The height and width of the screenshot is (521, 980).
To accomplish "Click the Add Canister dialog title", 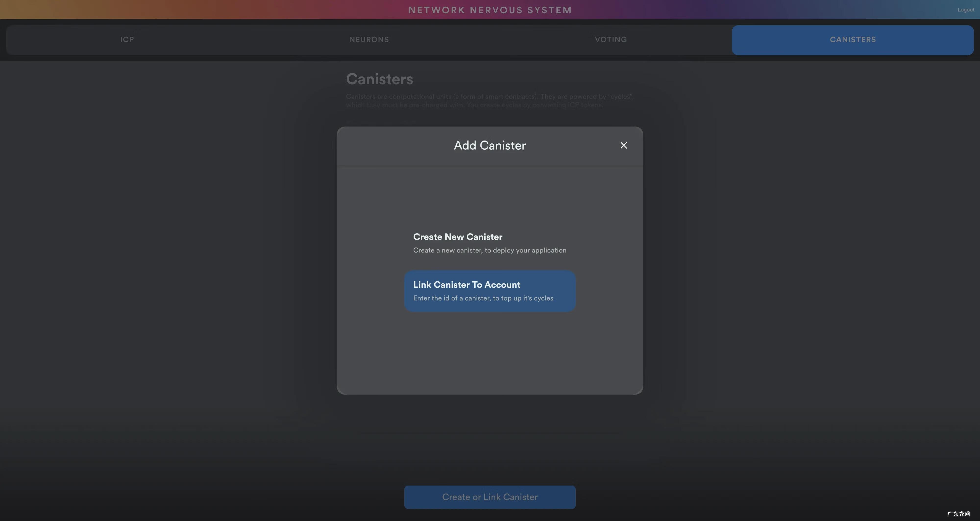I will coord(490,145).
